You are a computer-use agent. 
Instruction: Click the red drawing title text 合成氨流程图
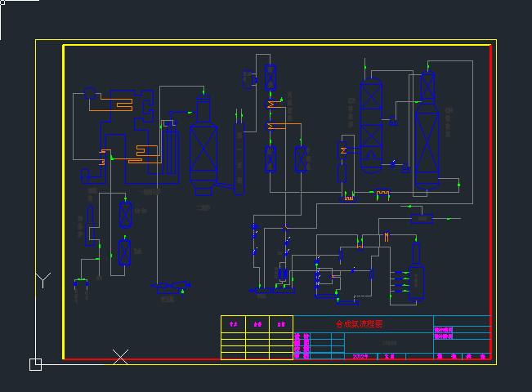357,324
